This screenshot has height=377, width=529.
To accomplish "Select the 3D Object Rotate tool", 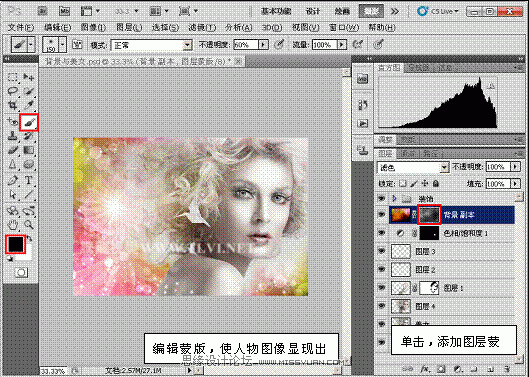I will tap(13, 211).
